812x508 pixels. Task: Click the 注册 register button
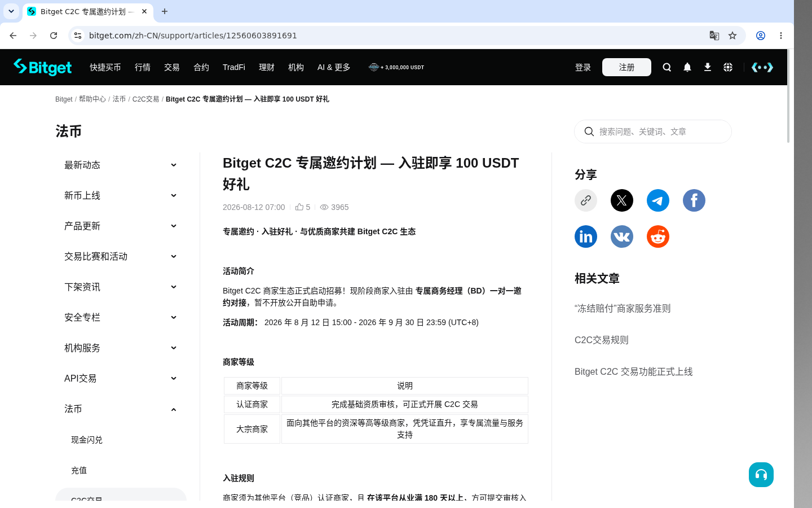[626, 67]
